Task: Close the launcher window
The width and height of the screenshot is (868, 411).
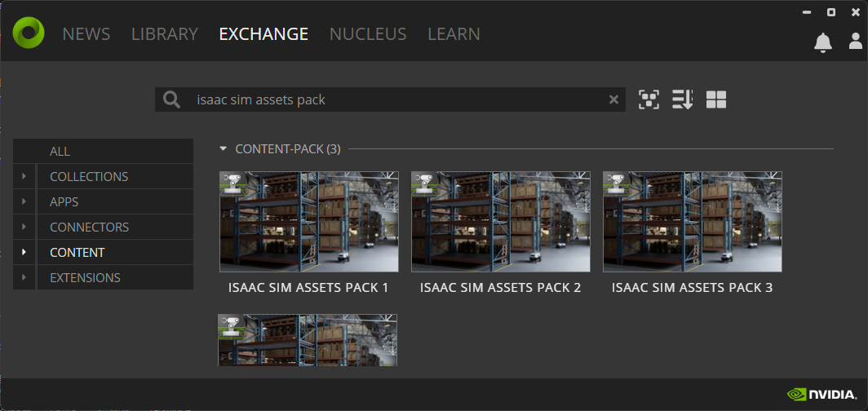Action: (855, 12)
